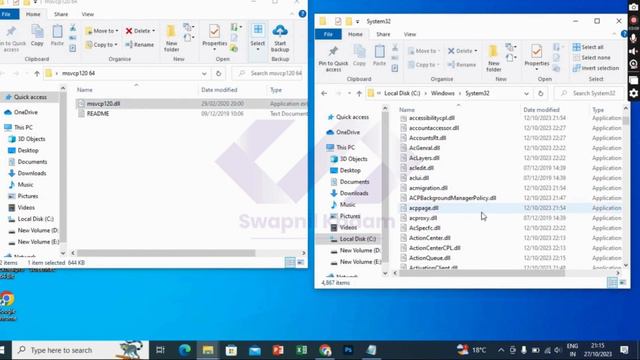Open Microsoft Edge from taskbar
Viewport: 640px width, 360px height.
click(184, 350)
